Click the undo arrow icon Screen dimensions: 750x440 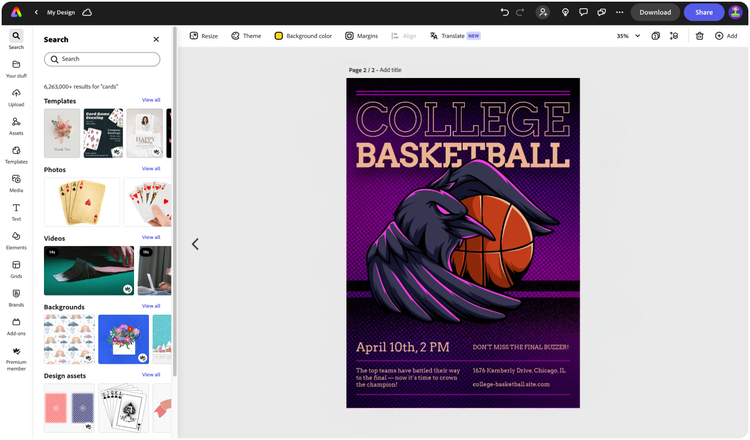(504, 12)
